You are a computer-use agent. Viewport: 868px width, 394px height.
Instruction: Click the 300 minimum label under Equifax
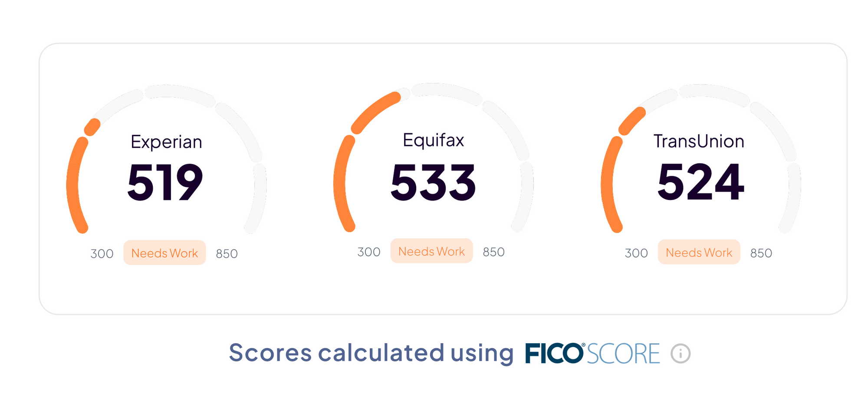pos(369,252)
